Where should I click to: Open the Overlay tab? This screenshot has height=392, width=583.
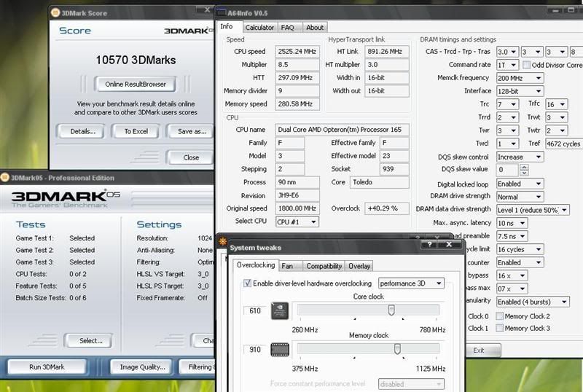[359, 266]
